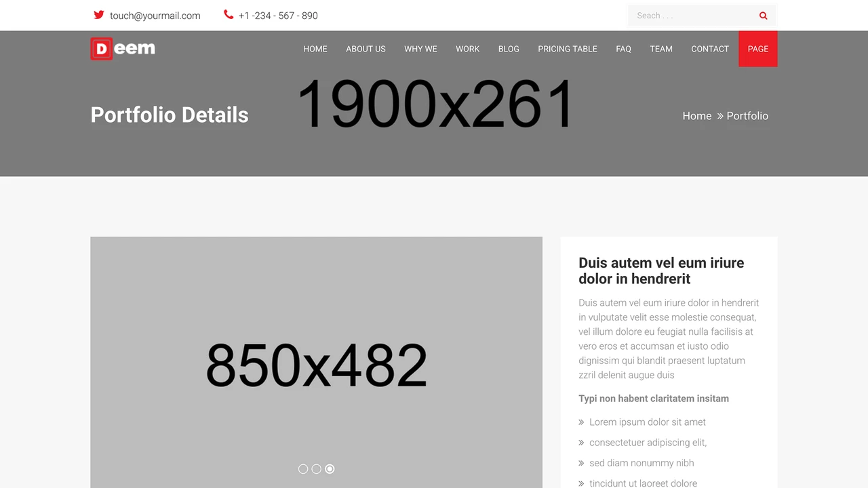Open the FAQ menu item

[x=623, y=49]
